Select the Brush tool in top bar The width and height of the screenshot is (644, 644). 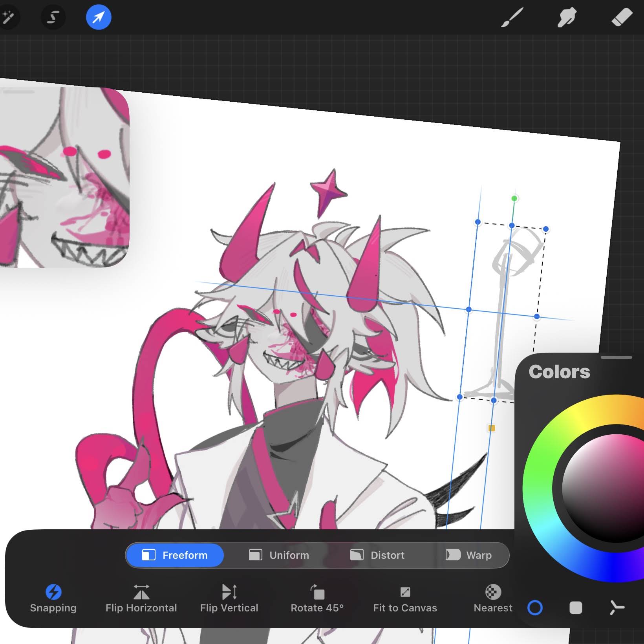point(512,18)
